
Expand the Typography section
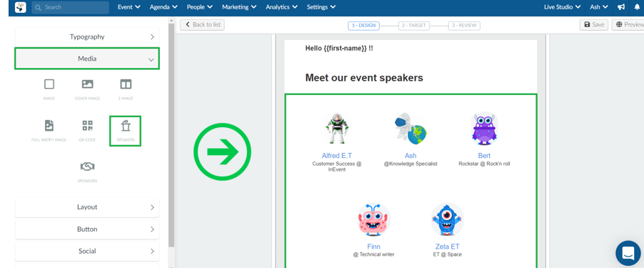(87, 36)
